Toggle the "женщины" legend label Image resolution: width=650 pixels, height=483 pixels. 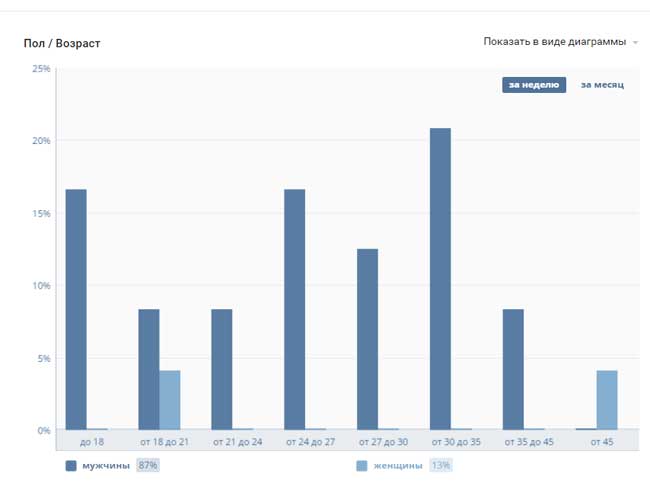pos(398,466)
